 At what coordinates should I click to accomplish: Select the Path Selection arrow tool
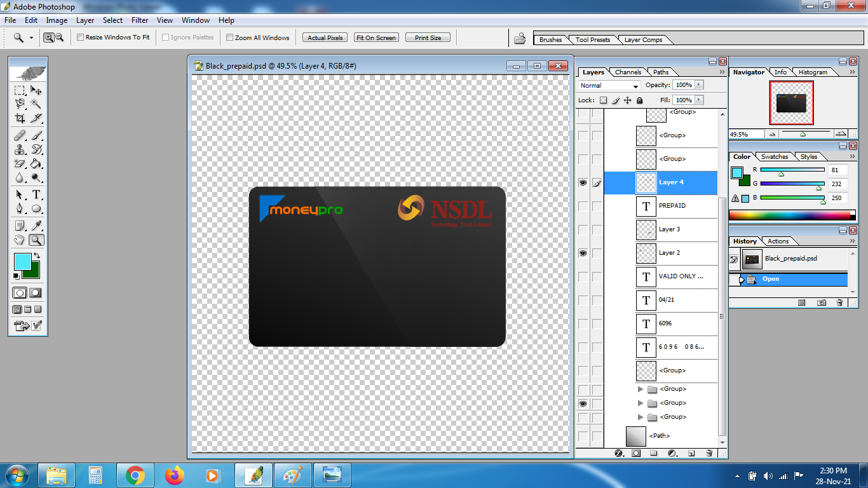click(20, 194)
